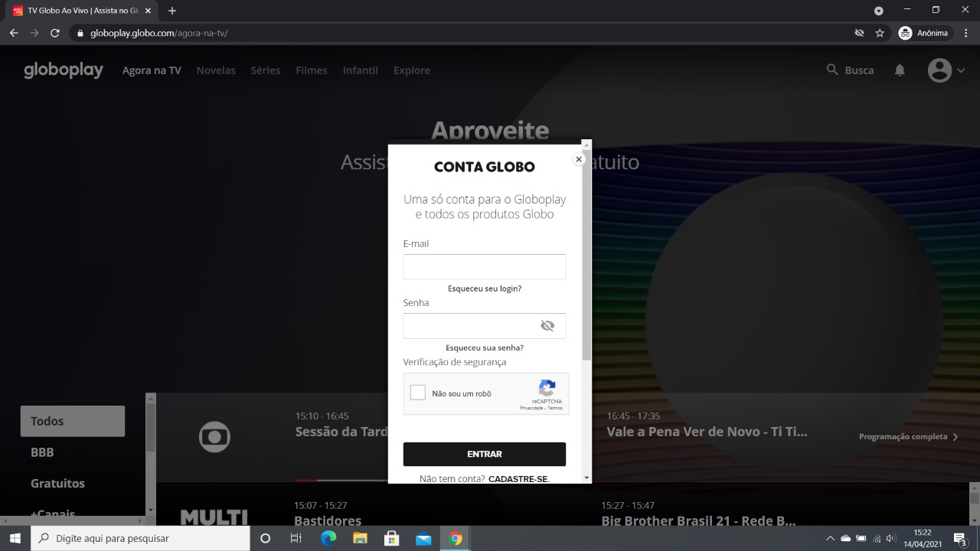Open a new browser tab
Image resolution: width=980 pixels, height=551 pixels.
click(x=172, y=11)
